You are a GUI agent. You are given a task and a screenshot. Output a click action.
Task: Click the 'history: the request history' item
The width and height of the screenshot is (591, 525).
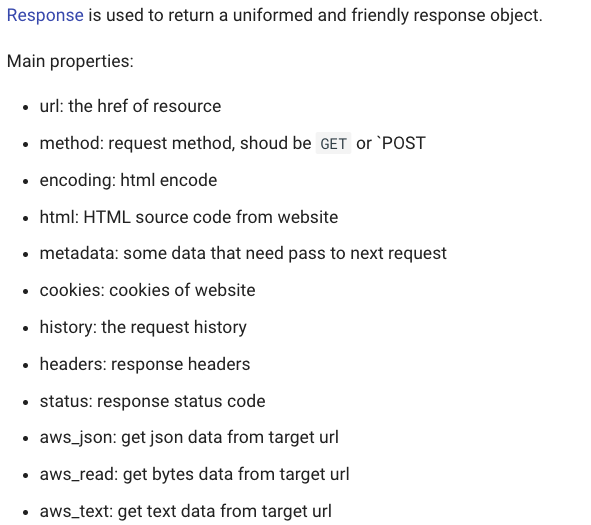coord(143,327)
